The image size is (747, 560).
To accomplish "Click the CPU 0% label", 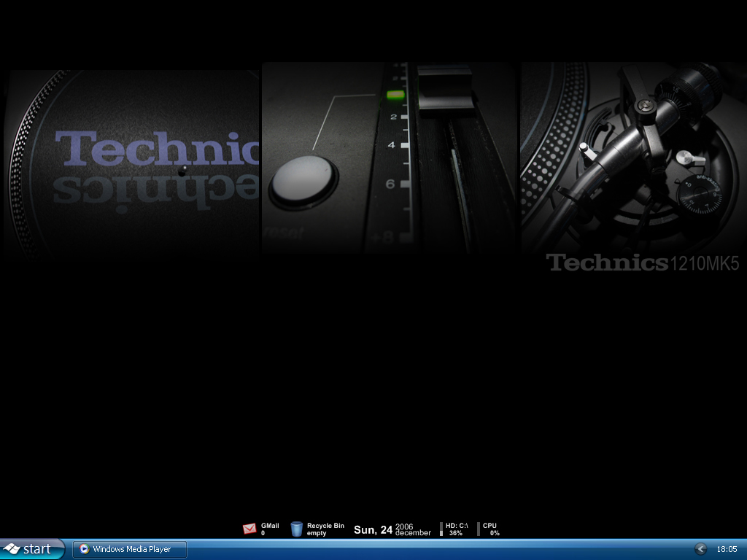I will (491, 529).
